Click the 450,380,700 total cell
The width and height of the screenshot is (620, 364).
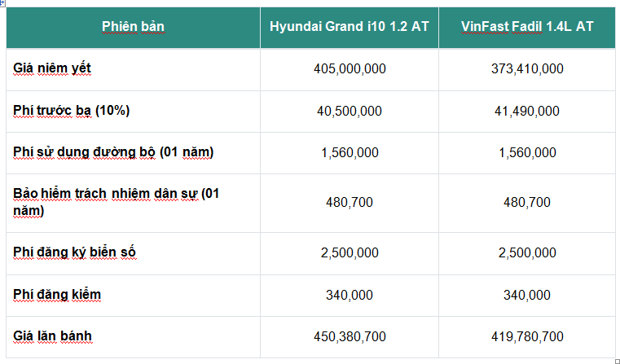pos(350,335)
